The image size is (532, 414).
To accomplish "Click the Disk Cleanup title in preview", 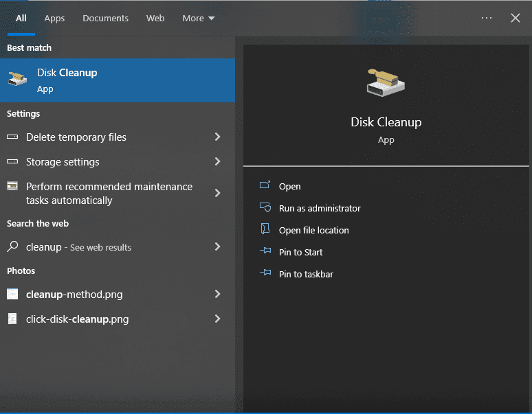I will 386,122.
